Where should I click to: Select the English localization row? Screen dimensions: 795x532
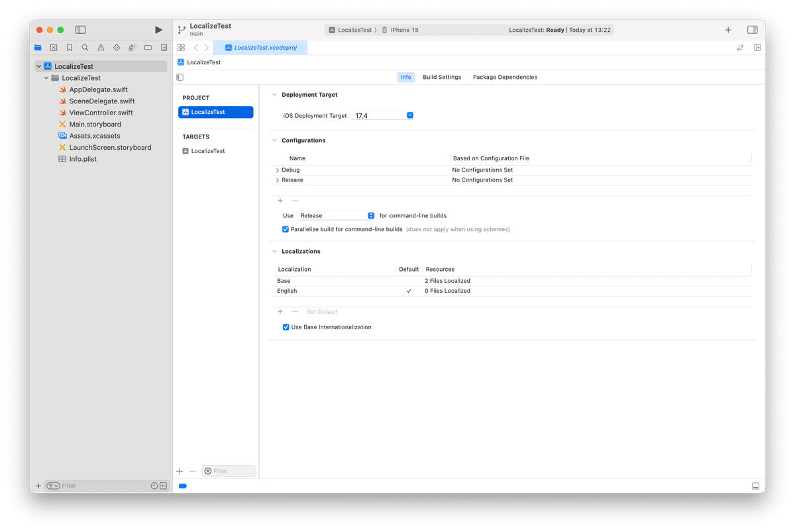click(x=513, y=291)
